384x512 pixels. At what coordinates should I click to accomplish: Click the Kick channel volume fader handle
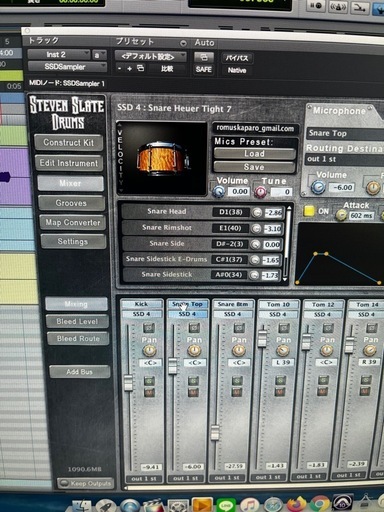(128, 382)
